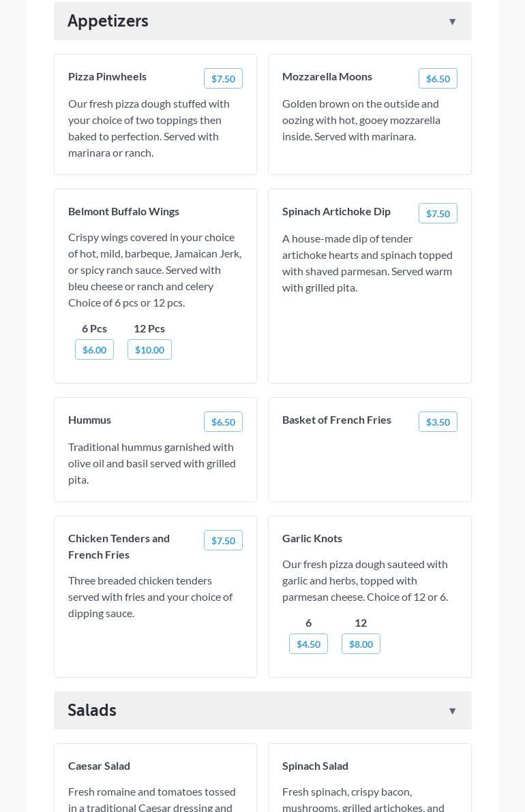This screenshot has width=525, height=812.
Task: Select Chicken Tenders $7.50 price button
Action: [x=223, y=541]
